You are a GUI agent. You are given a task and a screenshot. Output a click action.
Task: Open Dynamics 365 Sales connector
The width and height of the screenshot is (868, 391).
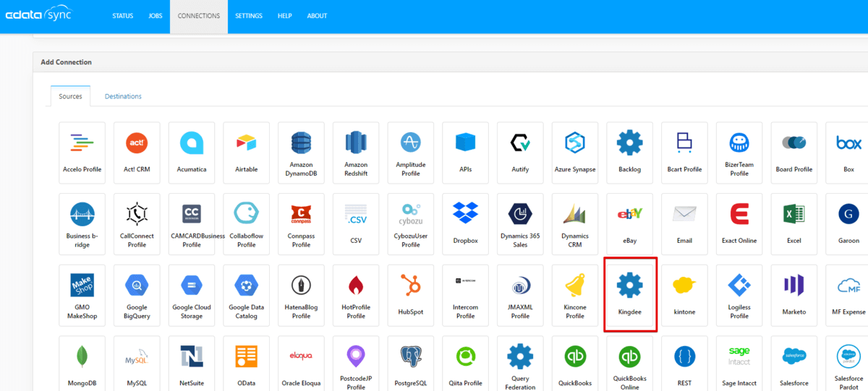(x=520, y=224)
